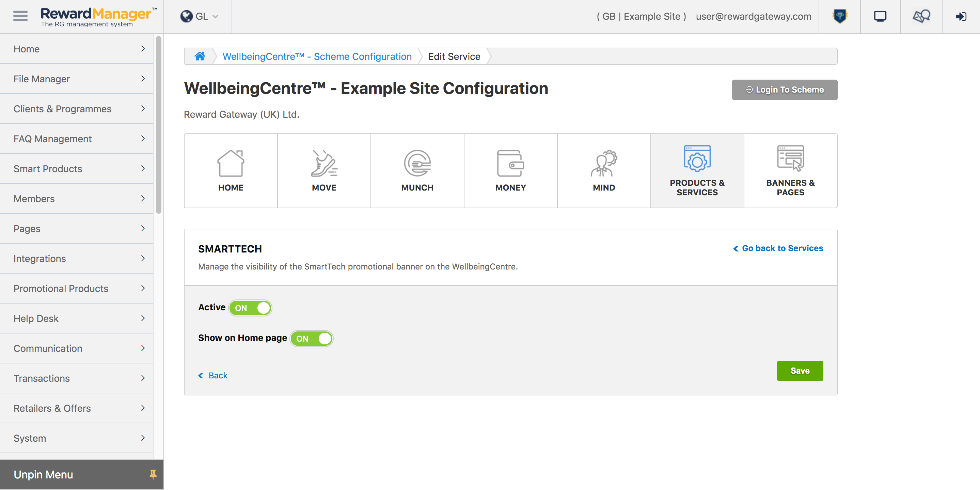Expand the Pages sidebar menu

tap(77, 228)
